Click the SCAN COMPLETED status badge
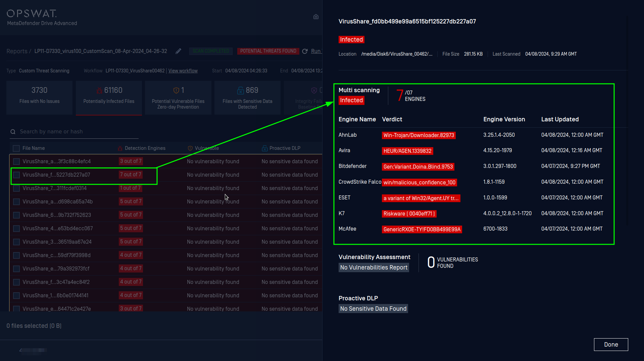Viewport: 644px width, 361px height. coord(211,51)
